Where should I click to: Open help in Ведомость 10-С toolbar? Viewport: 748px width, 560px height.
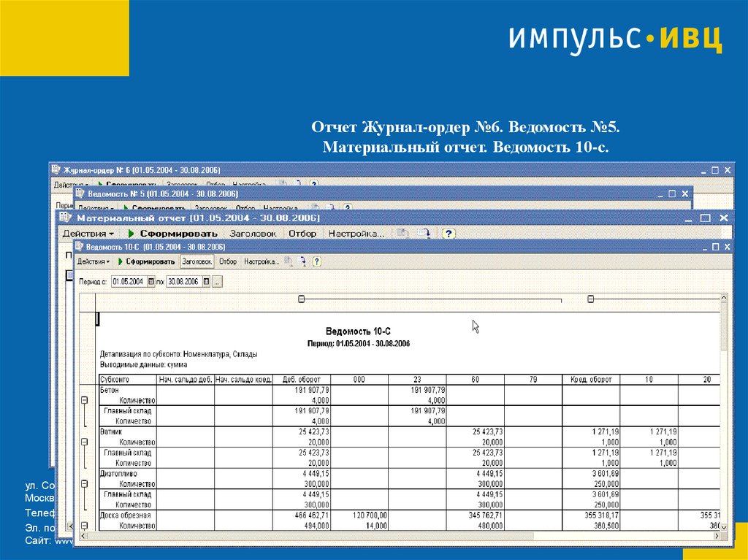(316, 261)
